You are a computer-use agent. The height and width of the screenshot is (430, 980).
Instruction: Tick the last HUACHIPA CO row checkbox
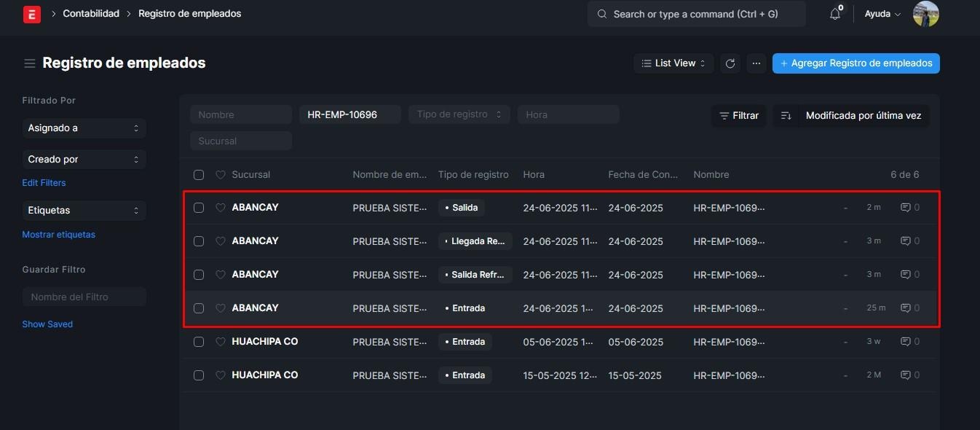(x=199, y=375)
